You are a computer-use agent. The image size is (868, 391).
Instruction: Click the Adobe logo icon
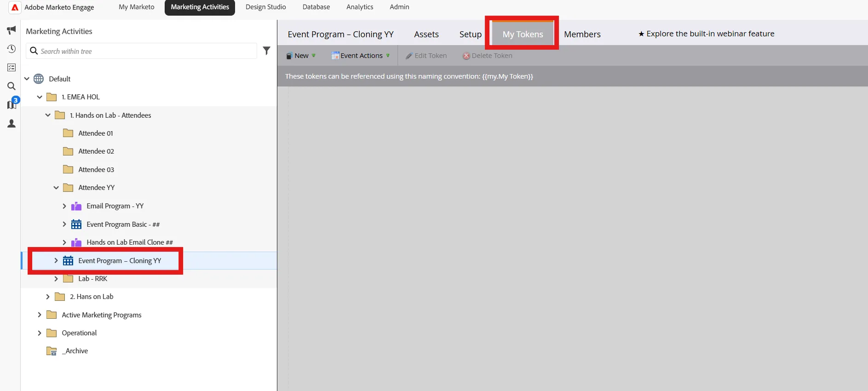tap(15, 7)
